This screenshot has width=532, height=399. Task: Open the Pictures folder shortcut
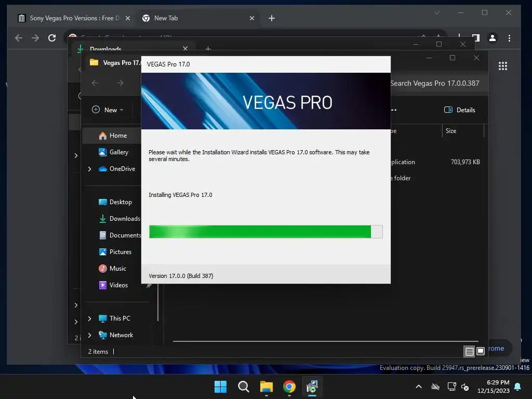pos(115,252)
